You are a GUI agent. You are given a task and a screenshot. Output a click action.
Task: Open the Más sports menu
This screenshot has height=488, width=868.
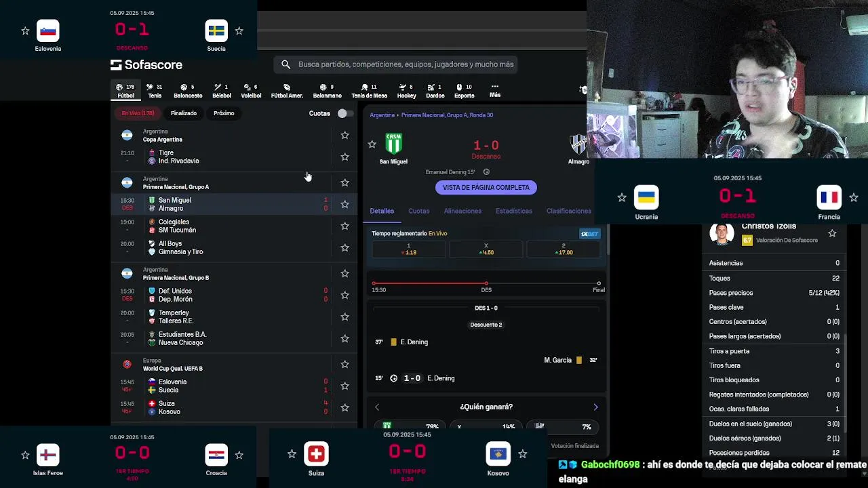[x=495, y=90]
